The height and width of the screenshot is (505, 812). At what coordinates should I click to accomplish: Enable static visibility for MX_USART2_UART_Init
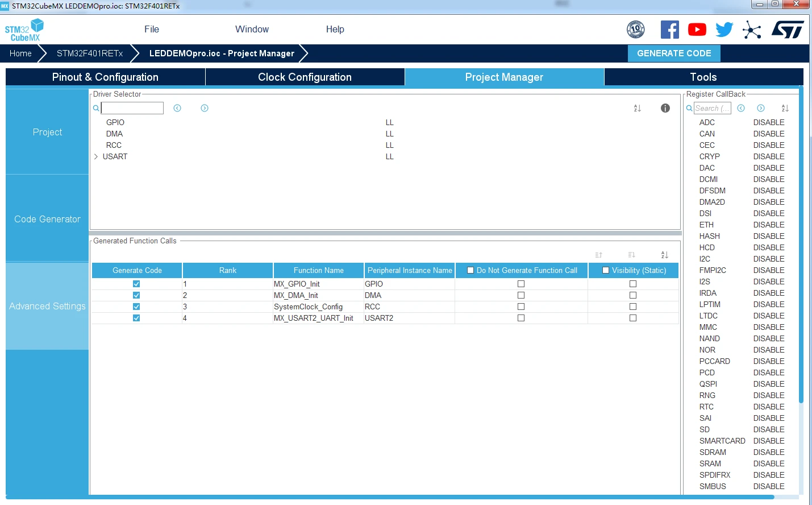(x=633, y=318)
